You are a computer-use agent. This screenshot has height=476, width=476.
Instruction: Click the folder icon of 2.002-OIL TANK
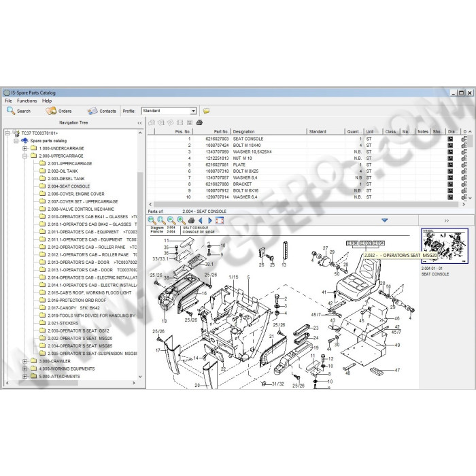point(42,171)
